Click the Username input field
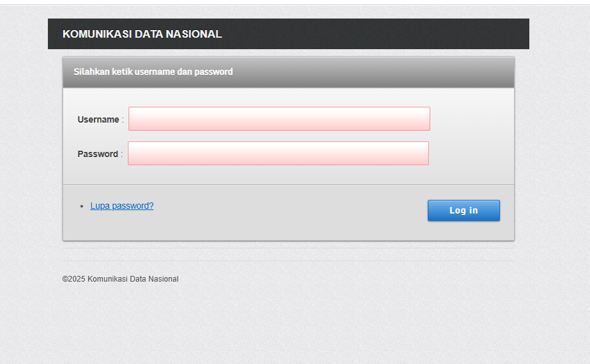This screenshot has width=590, height=364. click(x=279, y=119)
